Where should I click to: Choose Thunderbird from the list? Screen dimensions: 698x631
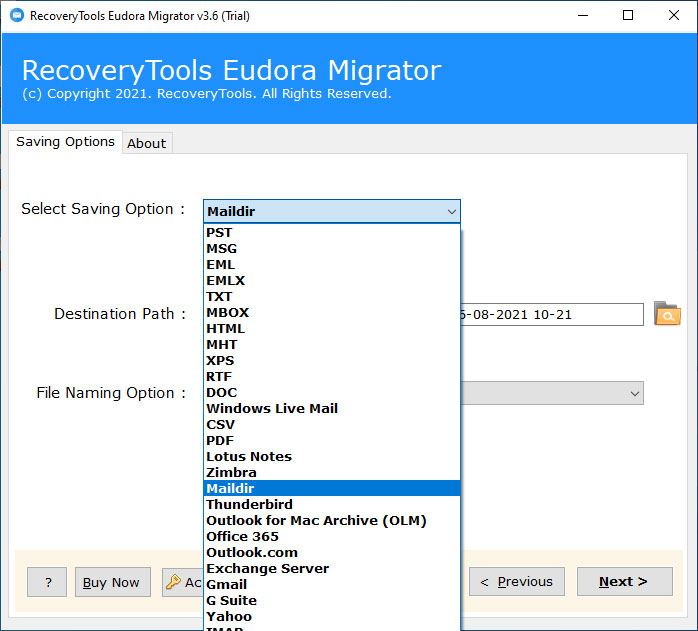coord(332,505)
